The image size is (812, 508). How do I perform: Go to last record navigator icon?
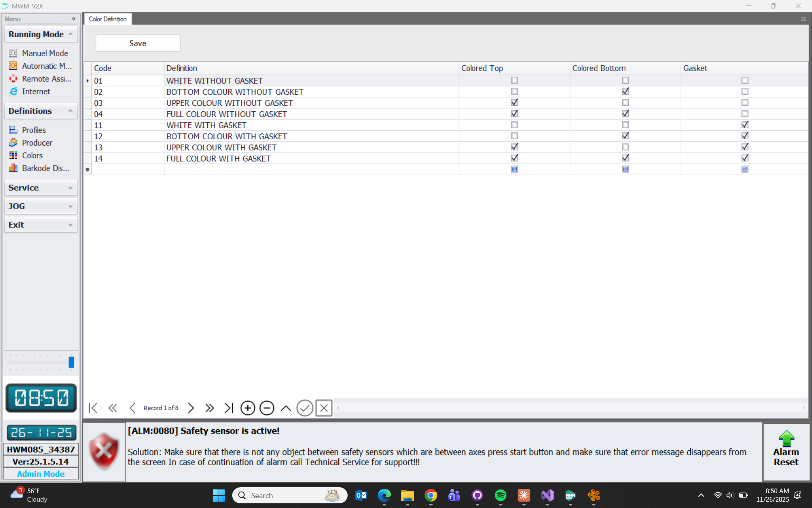point(229,408)
